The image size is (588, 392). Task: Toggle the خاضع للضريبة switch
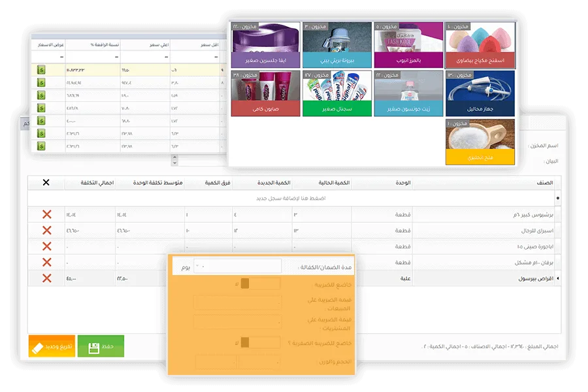[x=245, y=284]
